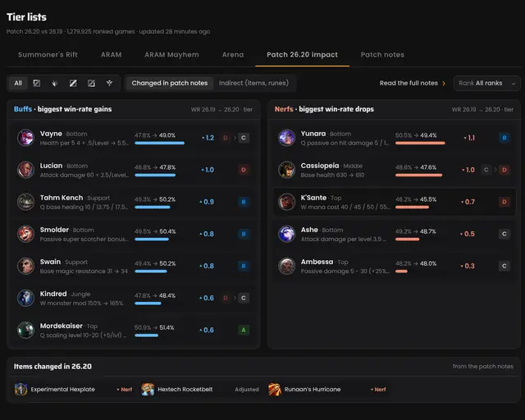
Task: Click Cassiopeia's -1.0 win-rate change
Action: (468, 170)
